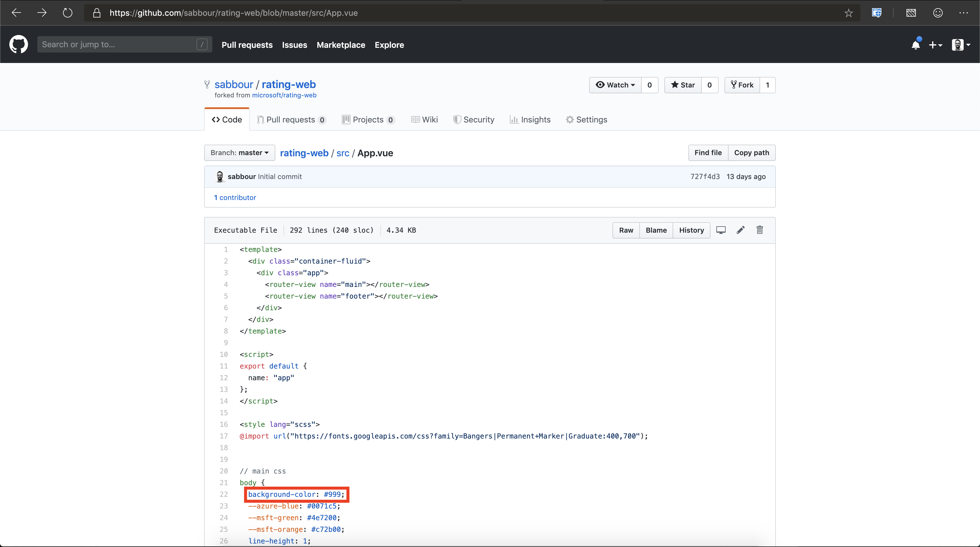Open the 1 contributor link
This screenshot has height=547, width=980.
pyautogui.click(x=235, y=197)
